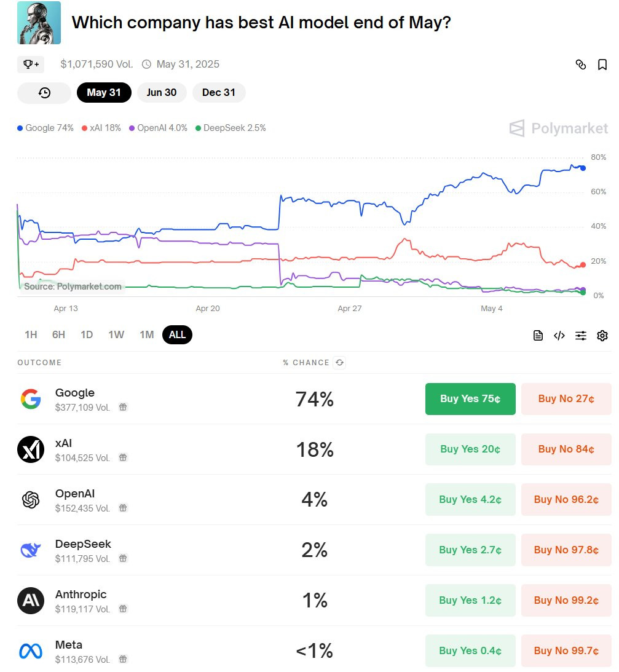
Task: Open the past markets history icon
Action: pos(44,93)
